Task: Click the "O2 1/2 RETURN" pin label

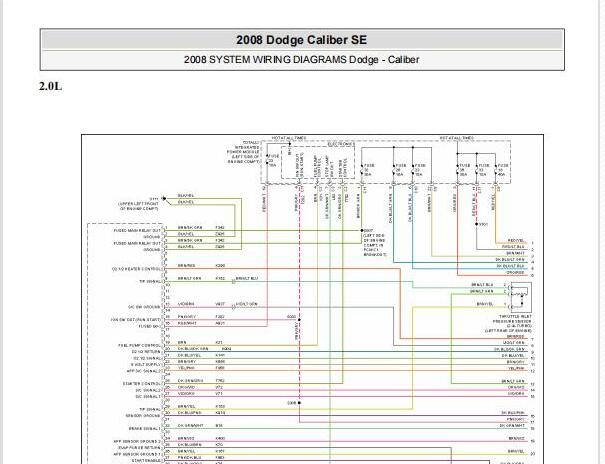Action: pos(146,352)
